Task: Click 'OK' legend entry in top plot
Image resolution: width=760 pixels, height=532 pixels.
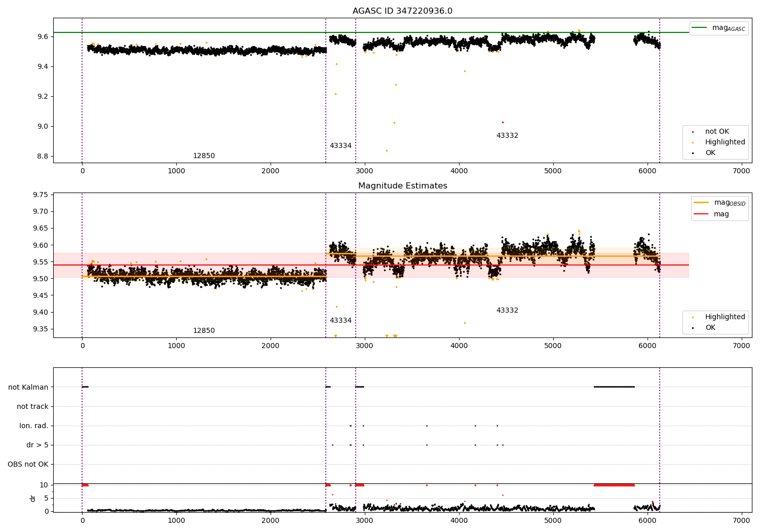Action: coord(703,153)
